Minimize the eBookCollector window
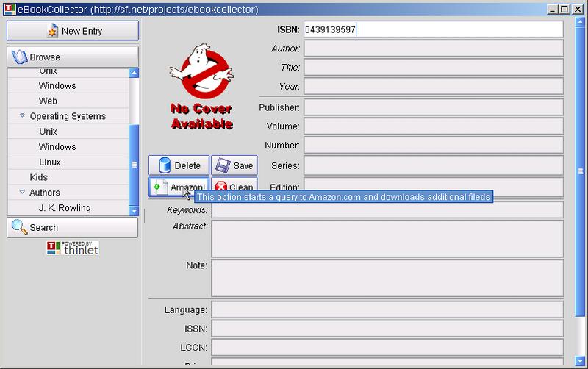Image resolution: width=588 pixels, height=369 pixels. point(552,10)
